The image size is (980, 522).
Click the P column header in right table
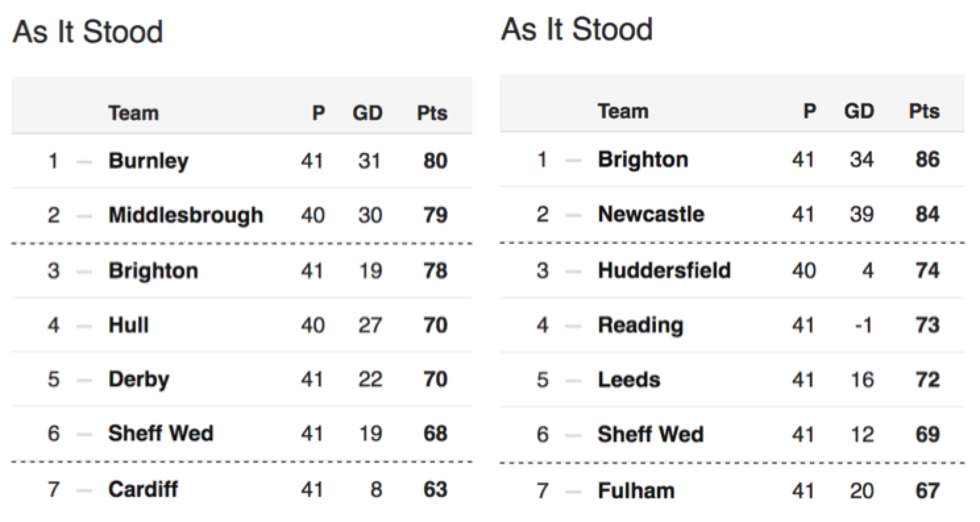(809, 111)
